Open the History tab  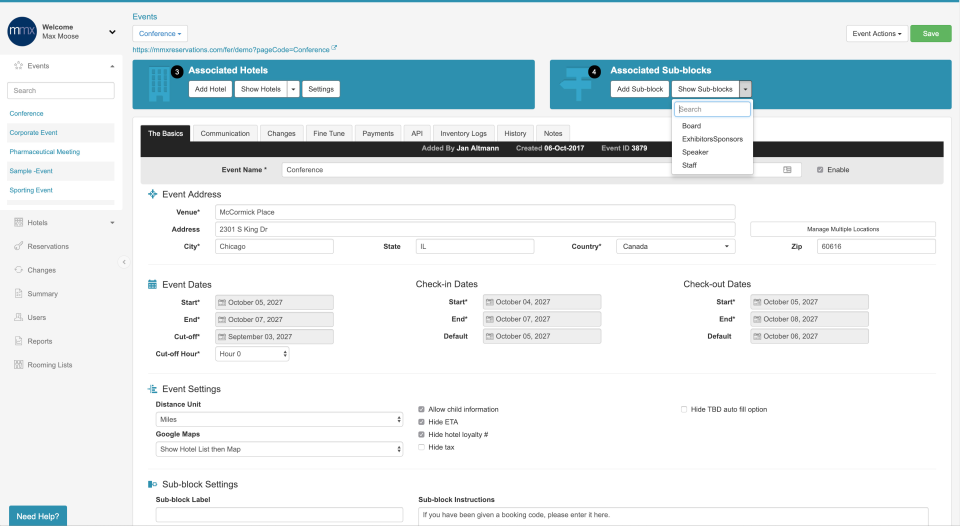pyautogui.click(x=515, y=133)
